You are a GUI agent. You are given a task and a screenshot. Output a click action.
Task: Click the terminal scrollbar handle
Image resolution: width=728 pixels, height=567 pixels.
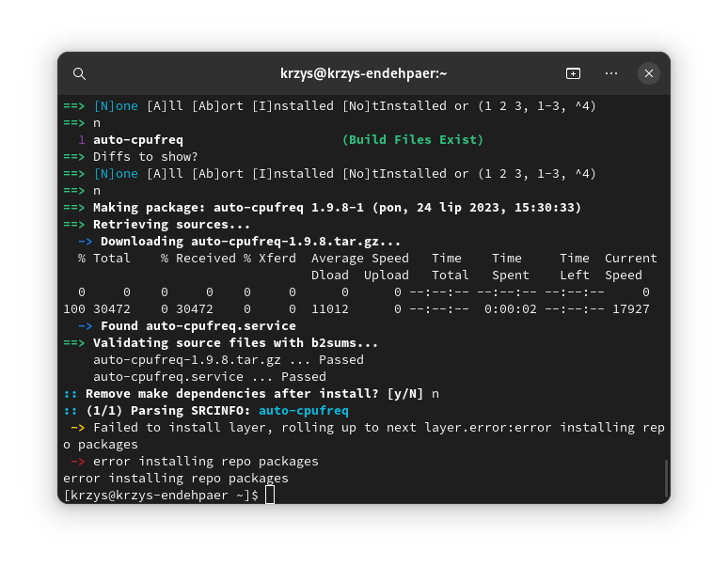click(x=666, y=479)
